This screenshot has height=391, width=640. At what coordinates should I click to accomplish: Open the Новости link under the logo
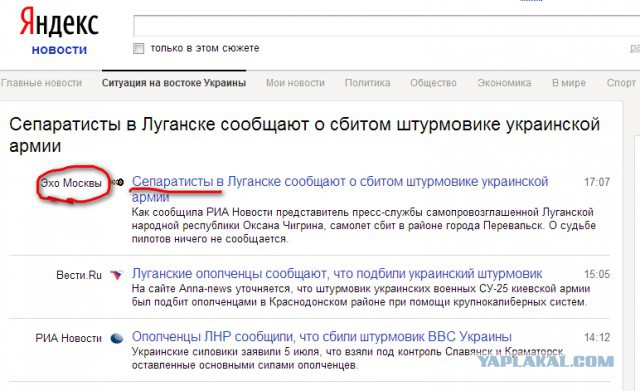click(60, 50)
